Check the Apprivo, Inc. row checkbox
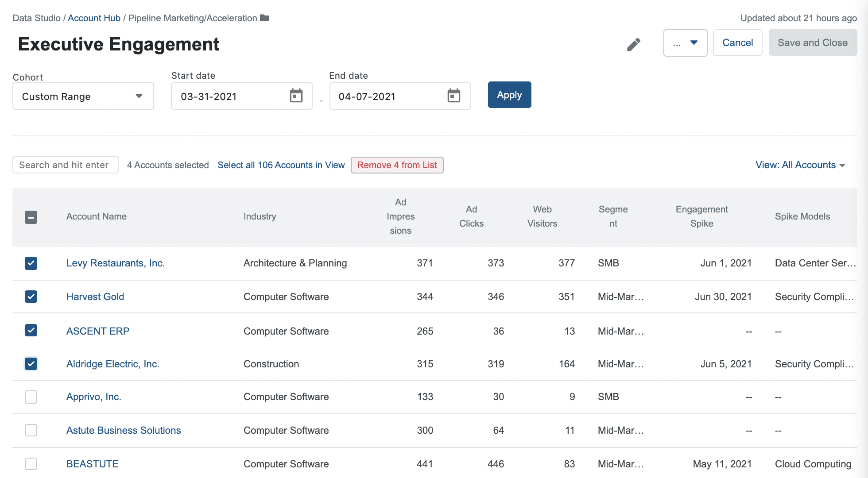The height and width of the screenshot is (478, 868). [x=31, y=397]
